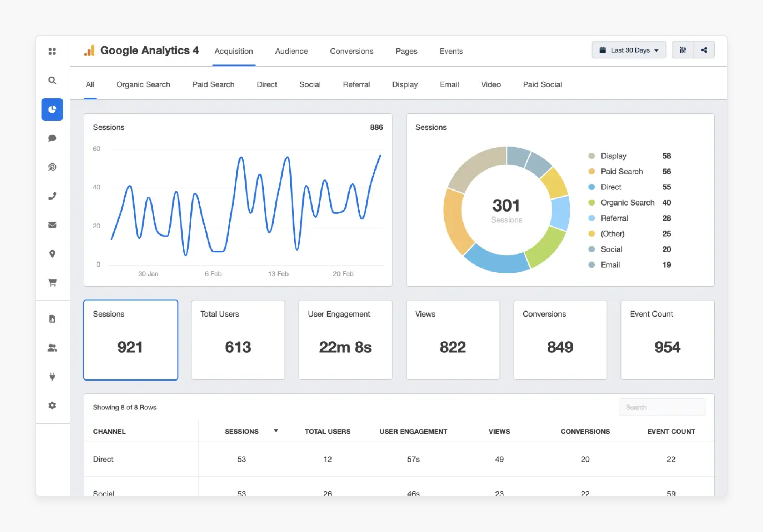The width and height of the screenshot is (763, 532).
Task: Click the Referral legend color dot
Action: pyautogui.click(x=591, y=218)
